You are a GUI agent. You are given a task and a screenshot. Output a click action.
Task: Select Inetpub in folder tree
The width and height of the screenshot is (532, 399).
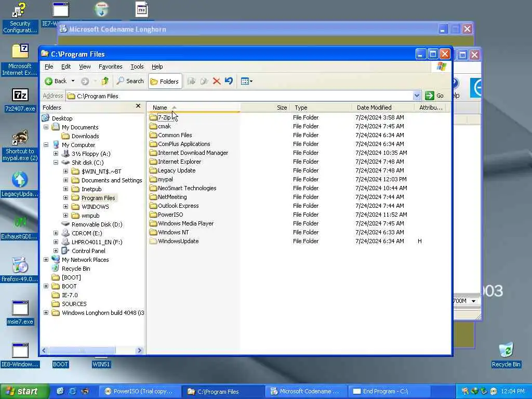click(87, 189)
